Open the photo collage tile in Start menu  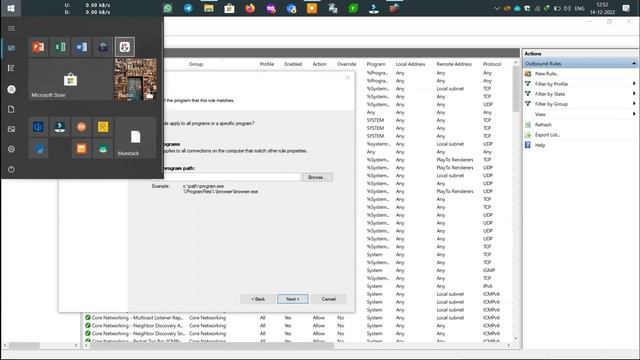pyautogui.click(x=136, y=79)
